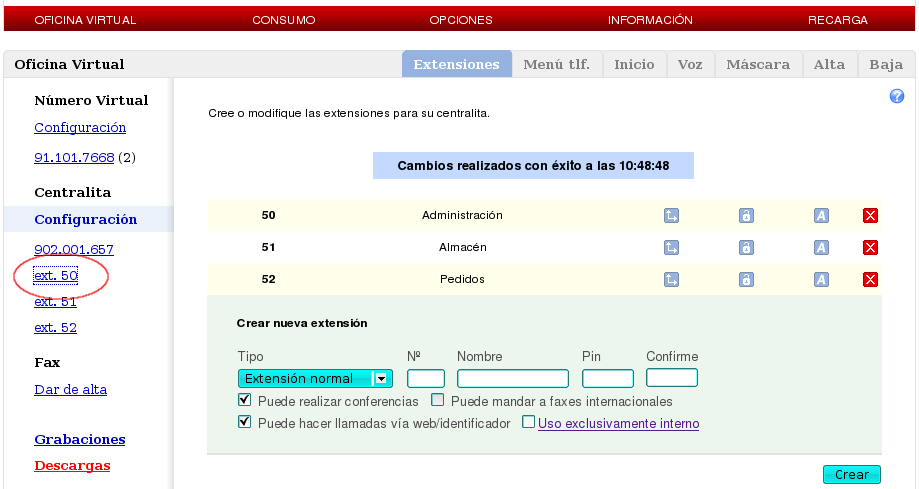The image size is (919, 489).
Task: Click the padlock icon for extension 51 Almacén
Action: pos(746,247)
